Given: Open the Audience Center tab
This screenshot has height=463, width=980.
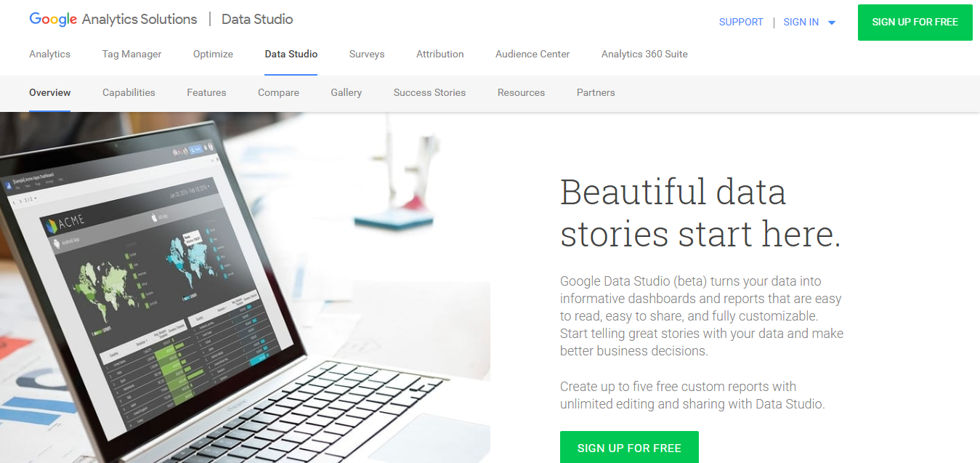Looking at the screenshot, I should coord(532,54).
